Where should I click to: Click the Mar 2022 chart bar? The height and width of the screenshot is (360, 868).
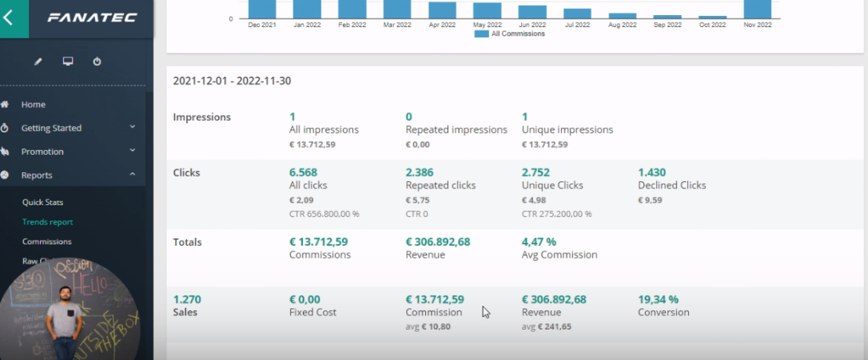point(397,10)
